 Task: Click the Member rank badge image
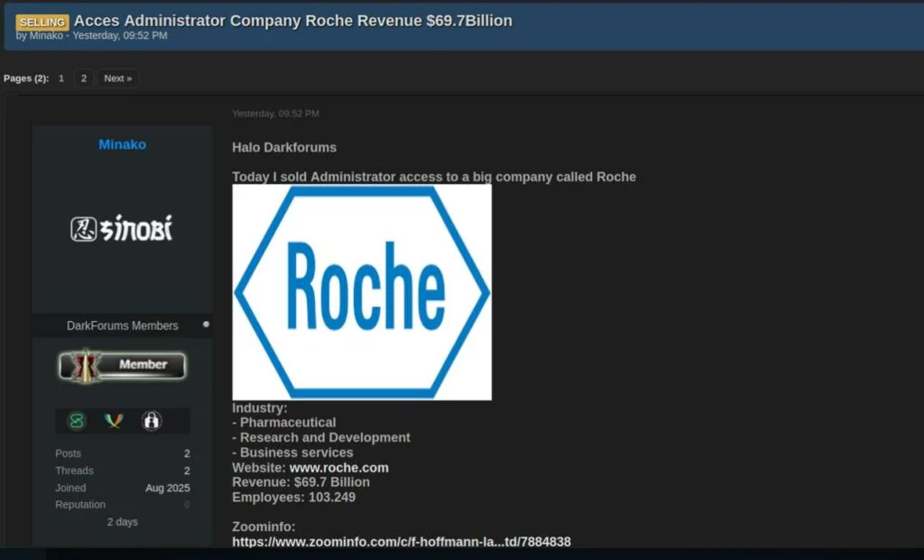(x=122, y=365)
